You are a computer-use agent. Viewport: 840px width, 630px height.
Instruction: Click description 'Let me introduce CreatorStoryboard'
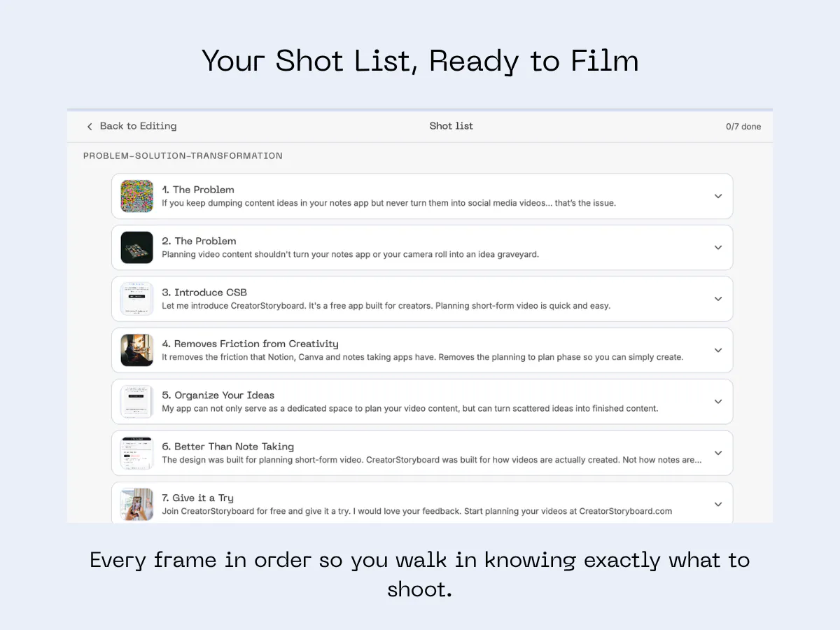tap(386, 305)
